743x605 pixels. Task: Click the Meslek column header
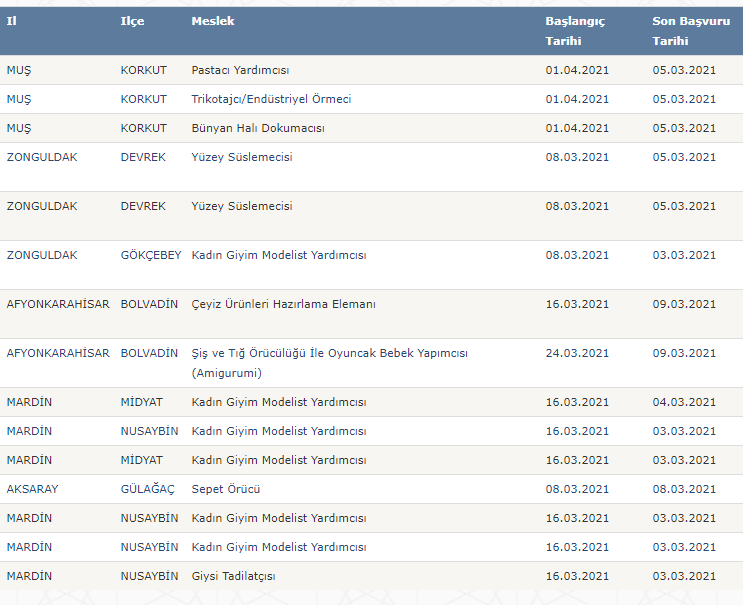point(213,21)
